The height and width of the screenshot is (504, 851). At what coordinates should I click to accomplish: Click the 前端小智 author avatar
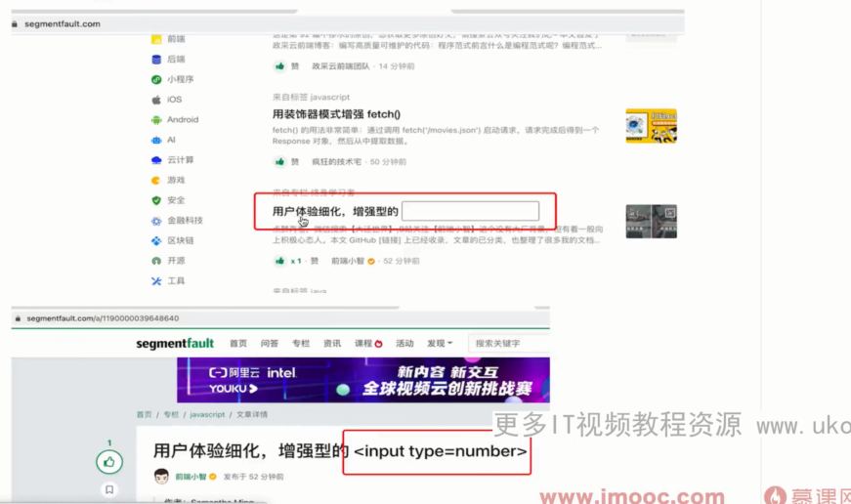pyautogui.click(x=161, y=477)
